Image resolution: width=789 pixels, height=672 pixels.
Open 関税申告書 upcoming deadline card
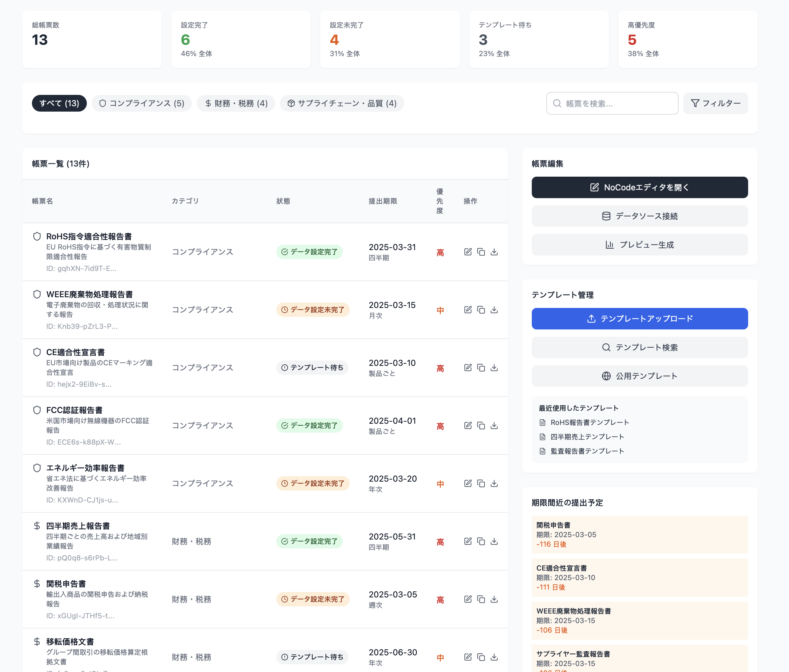click(x=639, y=534)
